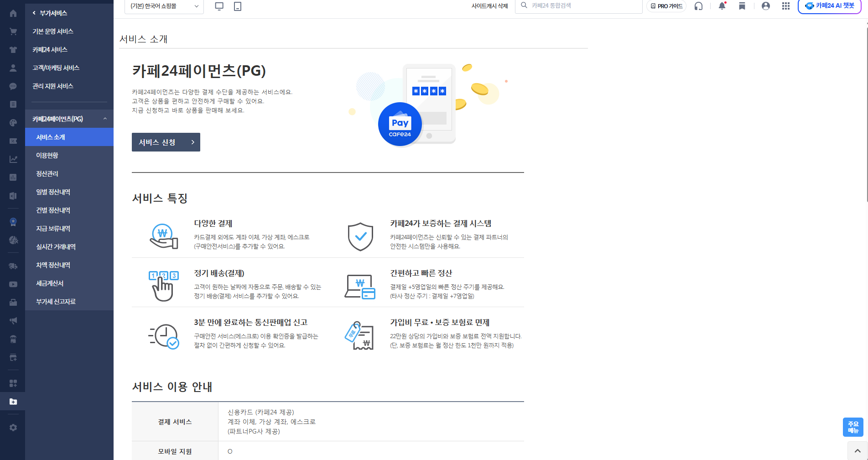The height and width of the screenshot is (460, 868).
Task: Open the user account profile icon
Action: [766, 6]
